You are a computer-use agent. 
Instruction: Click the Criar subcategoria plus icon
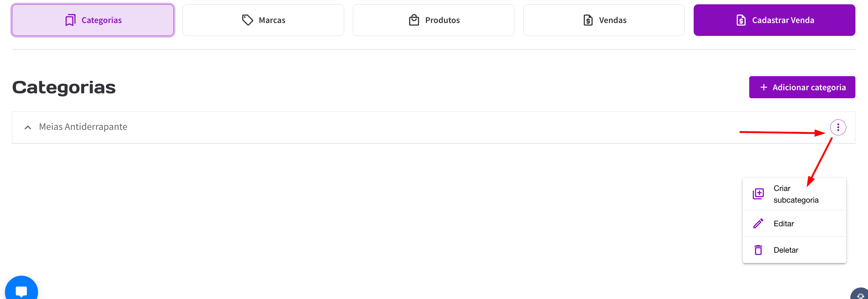tap(758, 194)
